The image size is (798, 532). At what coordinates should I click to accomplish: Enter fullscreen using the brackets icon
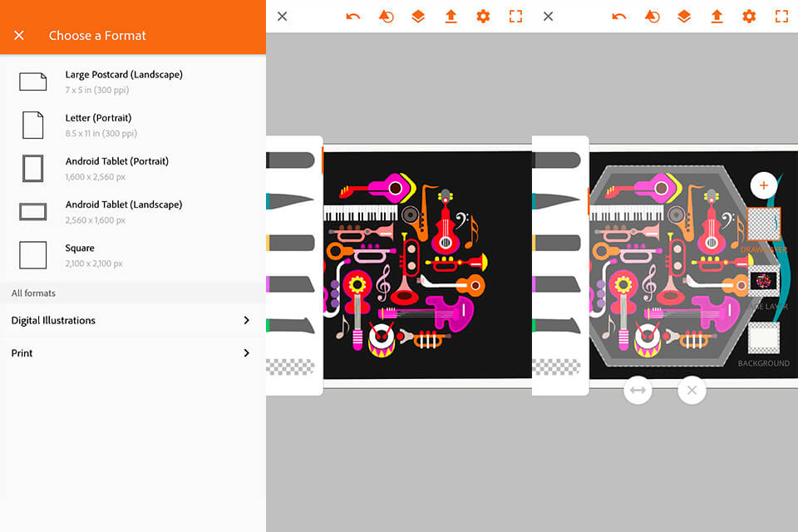pyautogui.click(x=782, y=16)
